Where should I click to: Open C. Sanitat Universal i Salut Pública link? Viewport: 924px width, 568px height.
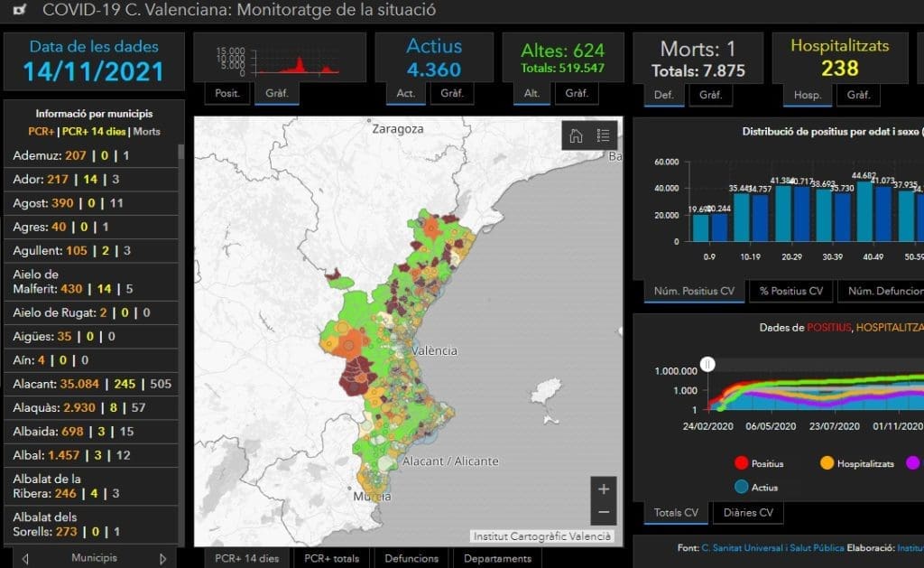(x=772, y=548)
